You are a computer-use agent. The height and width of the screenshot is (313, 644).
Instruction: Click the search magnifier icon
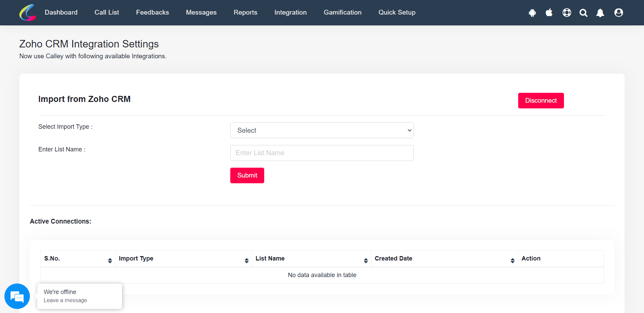[x=583, y=13]
